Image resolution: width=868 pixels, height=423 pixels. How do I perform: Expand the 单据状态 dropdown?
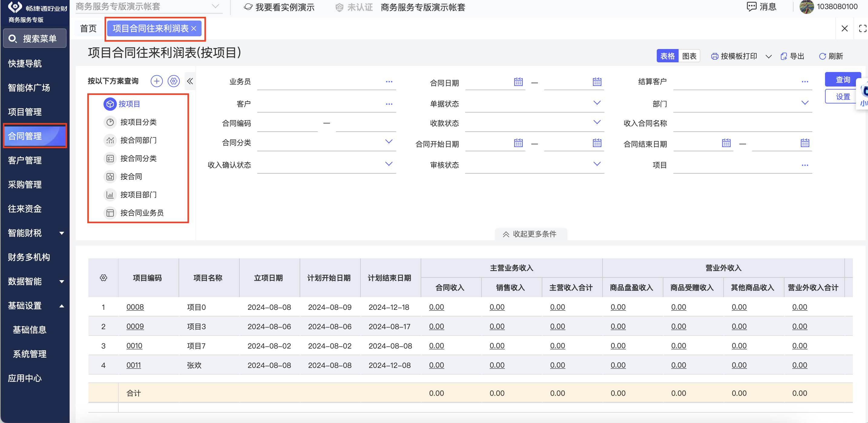[597, 103]
